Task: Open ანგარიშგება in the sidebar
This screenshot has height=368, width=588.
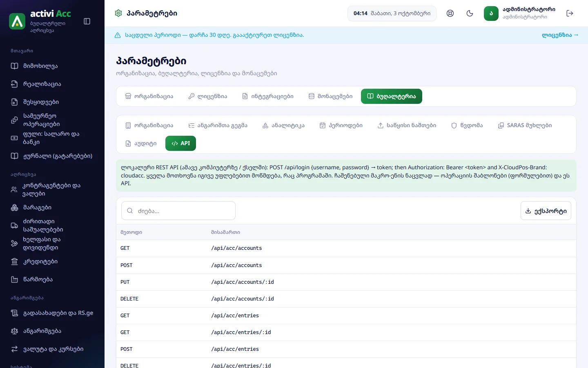Action: (x=52, y=331)
